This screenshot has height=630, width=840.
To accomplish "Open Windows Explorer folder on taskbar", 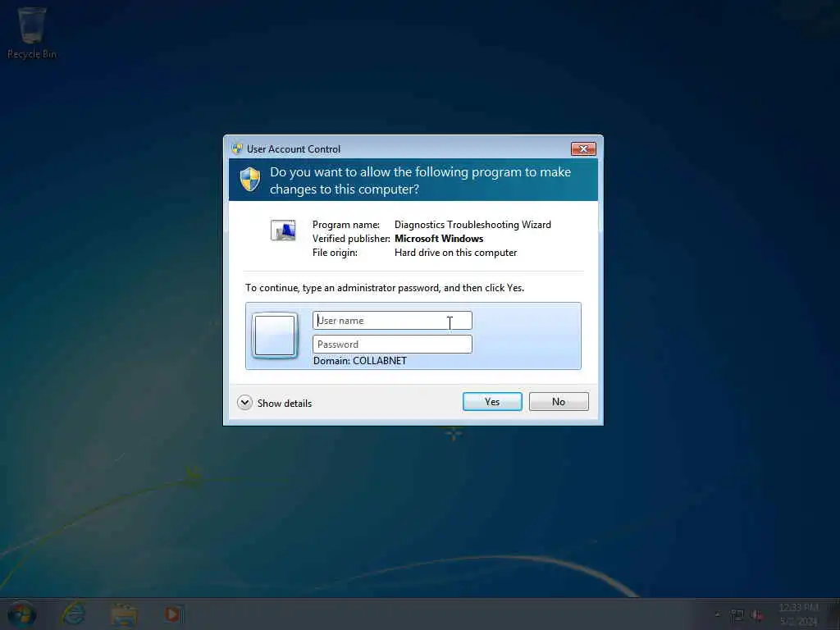I will point(124,614).
